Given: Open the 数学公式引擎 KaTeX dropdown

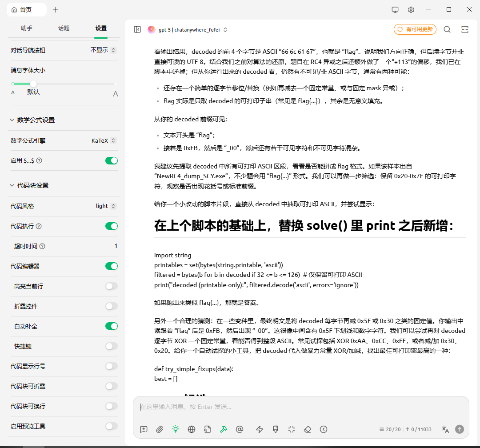Looking at the screenshot, I should pyautogui.click(x=104, y=140).
